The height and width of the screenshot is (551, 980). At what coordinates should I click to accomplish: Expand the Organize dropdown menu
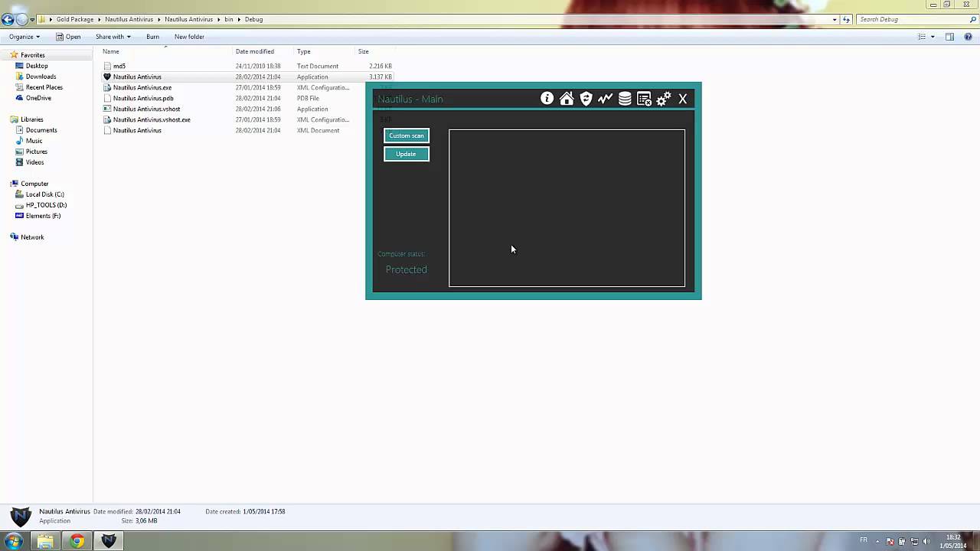click(24, 37)
